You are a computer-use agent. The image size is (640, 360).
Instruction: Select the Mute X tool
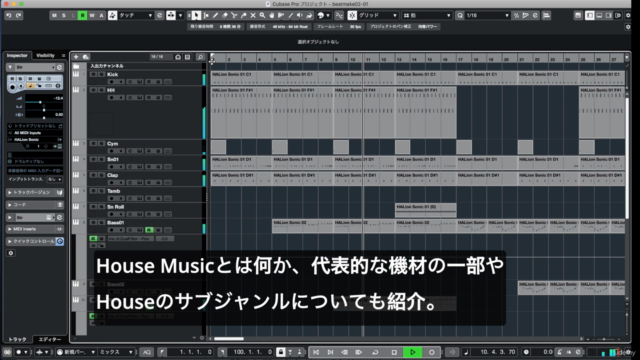[x=253, y=16]
